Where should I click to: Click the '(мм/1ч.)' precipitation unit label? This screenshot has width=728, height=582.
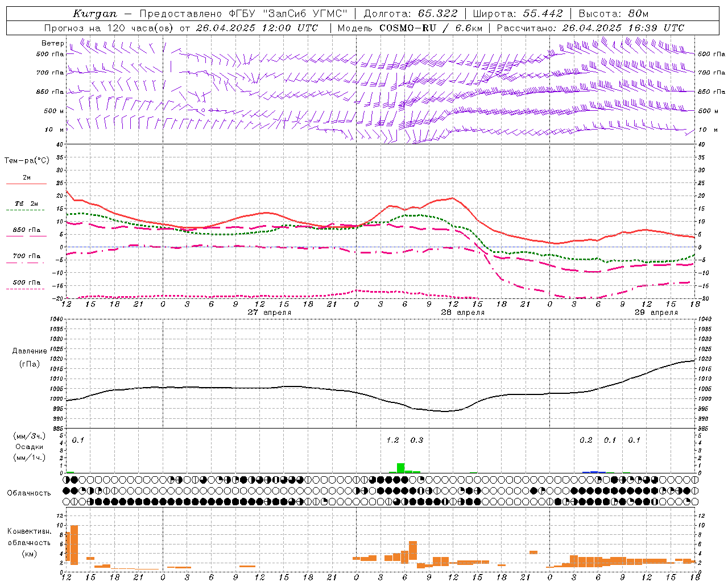pos(30,458)
